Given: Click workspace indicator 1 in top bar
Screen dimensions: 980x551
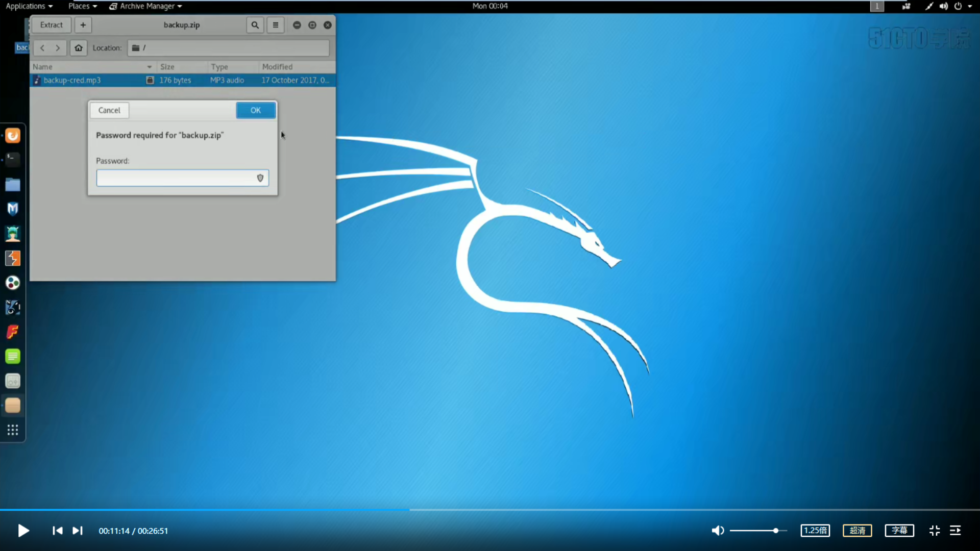Looking at the screenshot, I should click(x=877, y=6).
